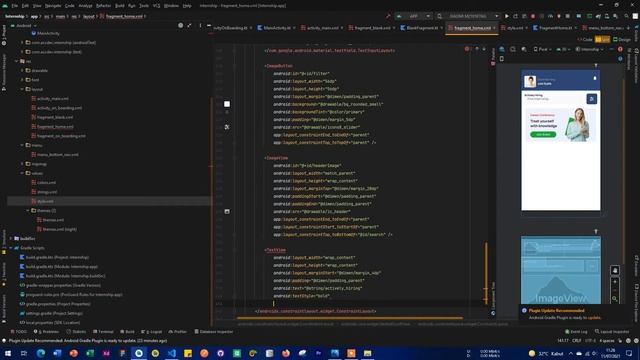Viewport: 640px width, 360px height.
Task: Open fragment_home.xml in the project tree
Action: point(55,127)
